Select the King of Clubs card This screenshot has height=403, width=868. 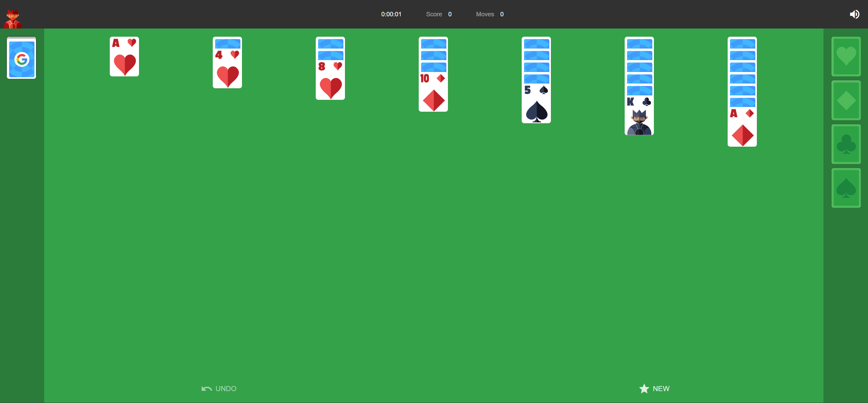[639, 115]
